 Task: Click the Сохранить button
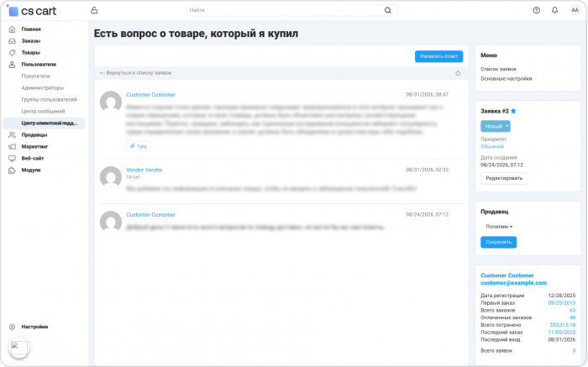pos(498,242)
